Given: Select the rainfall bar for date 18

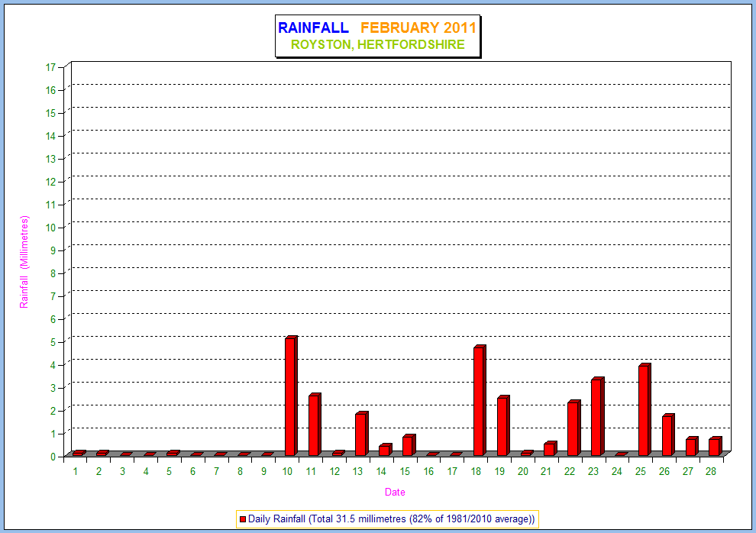Looking at the screenshot, I should coord(479,402).
